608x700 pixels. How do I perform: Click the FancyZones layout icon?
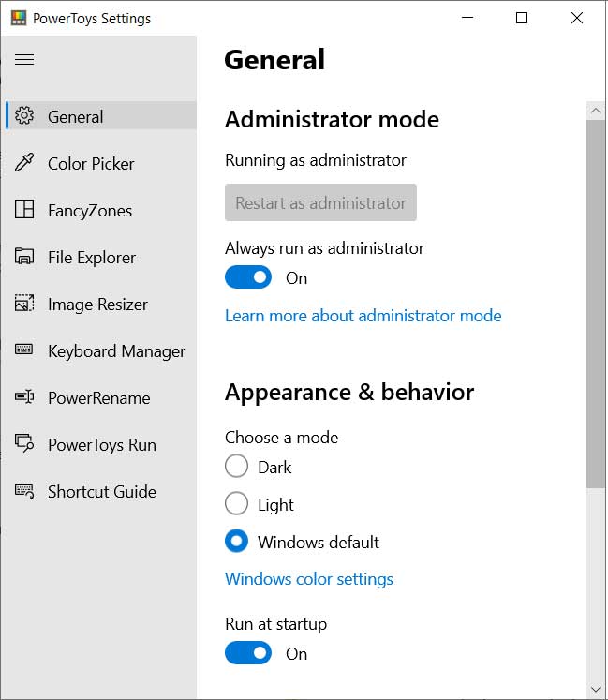pyautogui.click(x=24, y=209)
